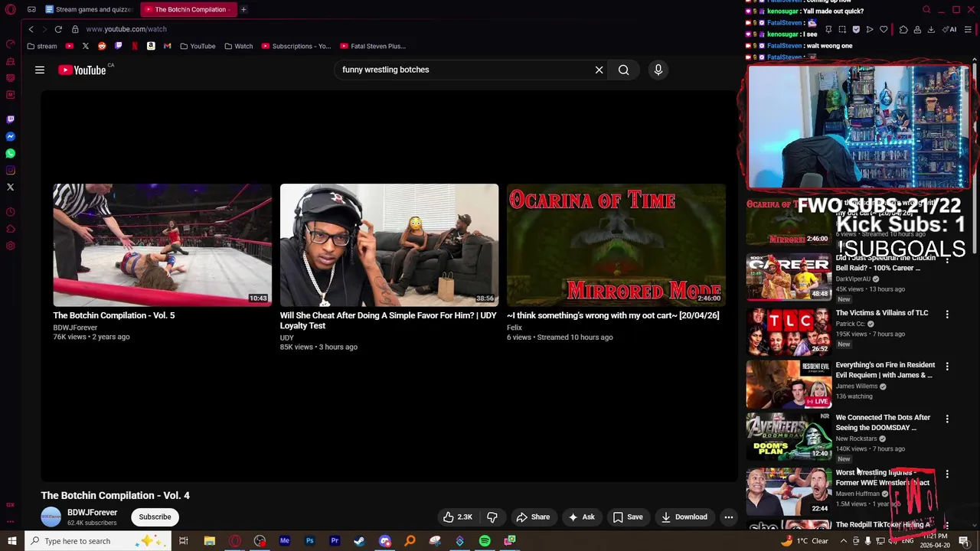Screen dimensions: 980x551
Task: Like the video (2.3K)
Action: [458, 517]
